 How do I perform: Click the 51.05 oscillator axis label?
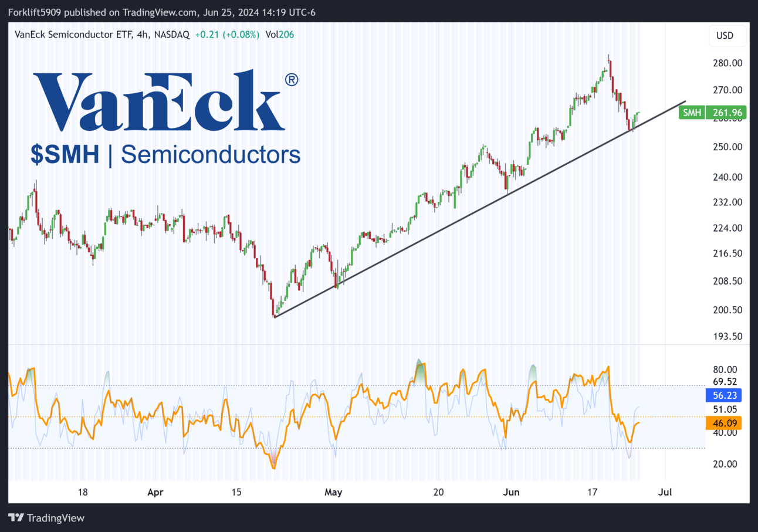(x=724, y=409)
